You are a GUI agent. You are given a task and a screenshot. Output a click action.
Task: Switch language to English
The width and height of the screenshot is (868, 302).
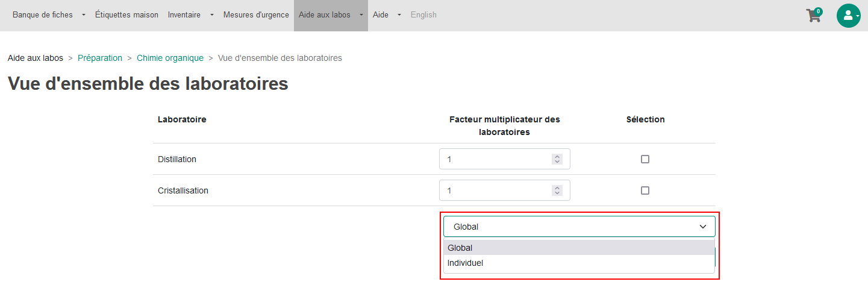pos(423,15)
